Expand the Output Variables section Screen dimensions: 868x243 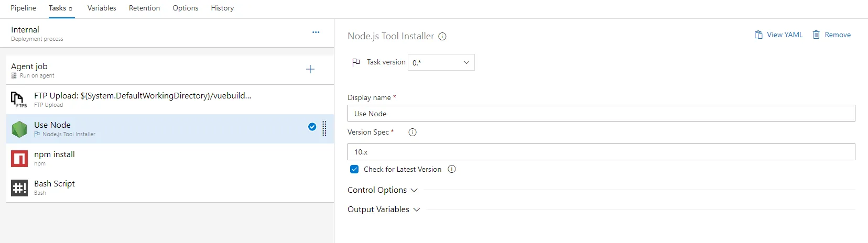pos(384,209)
